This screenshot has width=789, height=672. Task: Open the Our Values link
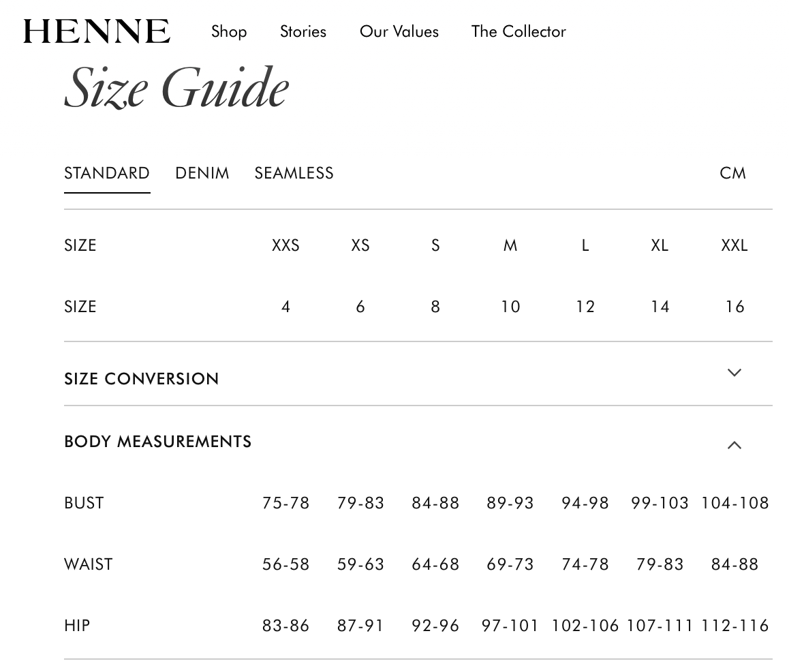[399, 31]
